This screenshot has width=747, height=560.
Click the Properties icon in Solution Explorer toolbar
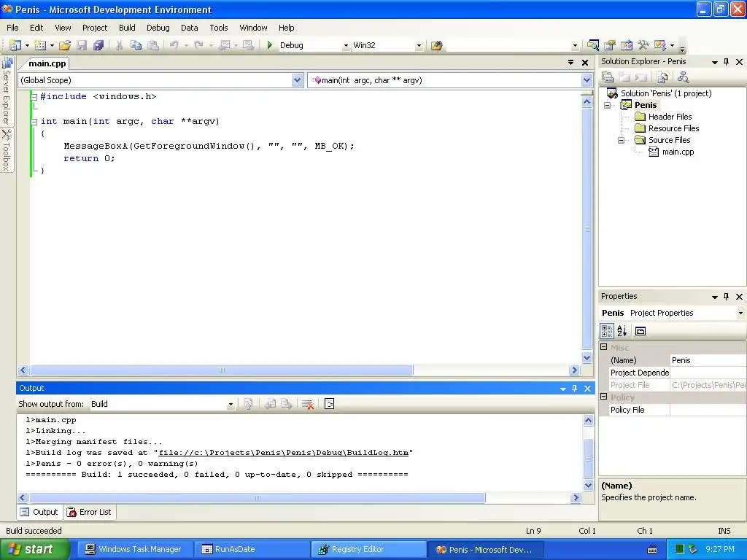pos(608,77)
